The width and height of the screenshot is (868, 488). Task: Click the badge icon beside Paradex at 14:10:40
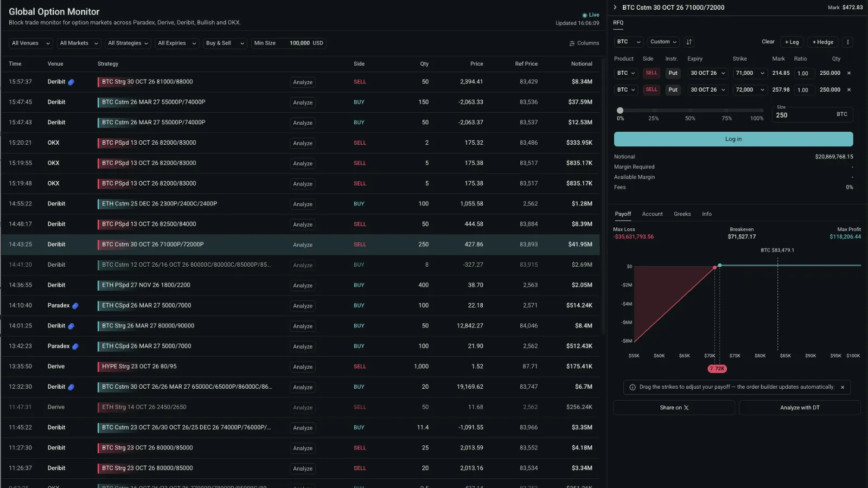(75, 306)
